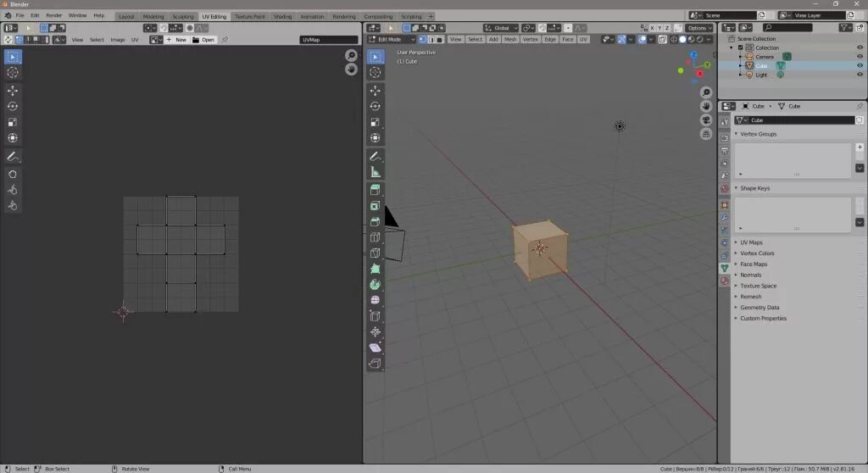Click the outliner search field

(x=787, y=28)
